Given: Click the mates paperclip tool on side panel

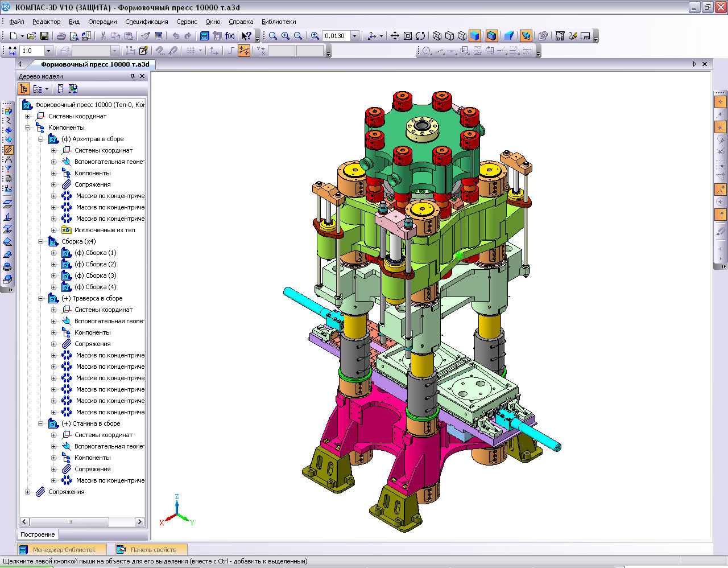Looking at the screenshot, I should coord(8,150).
